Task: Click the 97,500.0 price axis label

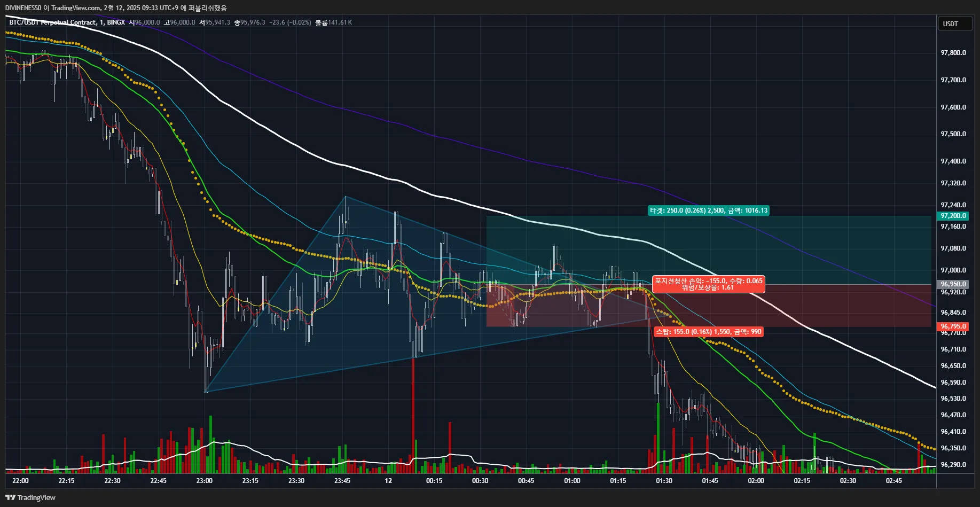Action: (953, 134)
